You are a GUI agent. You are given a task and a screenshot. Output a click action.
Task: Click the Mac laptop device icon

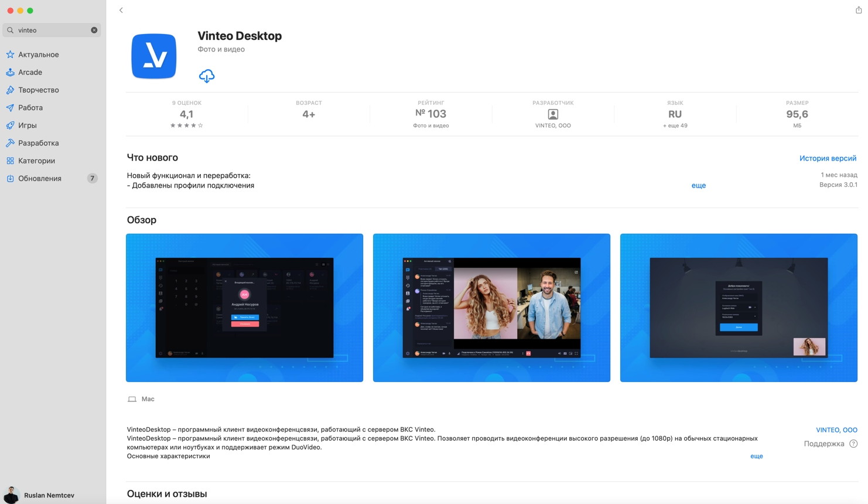tap(132, 399)
